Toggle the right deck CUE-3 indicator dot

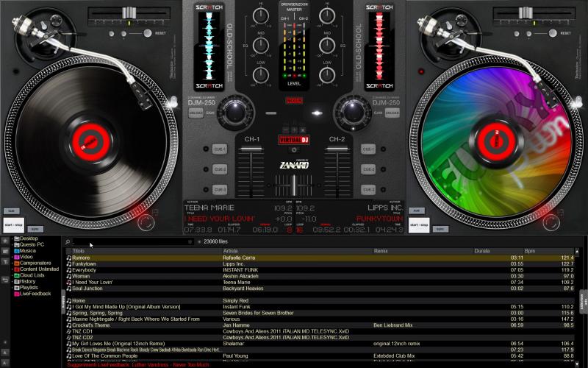coord(383,190)
